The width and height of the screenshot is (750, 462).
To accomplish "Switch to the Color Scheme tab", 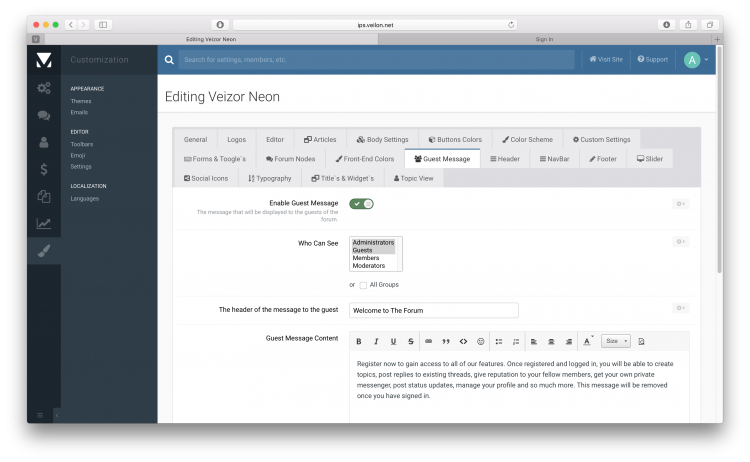I will coord(527,139).
